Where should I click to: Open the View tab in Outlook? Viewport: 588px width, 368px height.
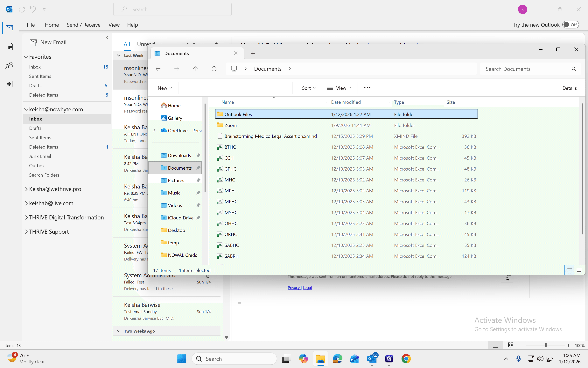[114, 25]
